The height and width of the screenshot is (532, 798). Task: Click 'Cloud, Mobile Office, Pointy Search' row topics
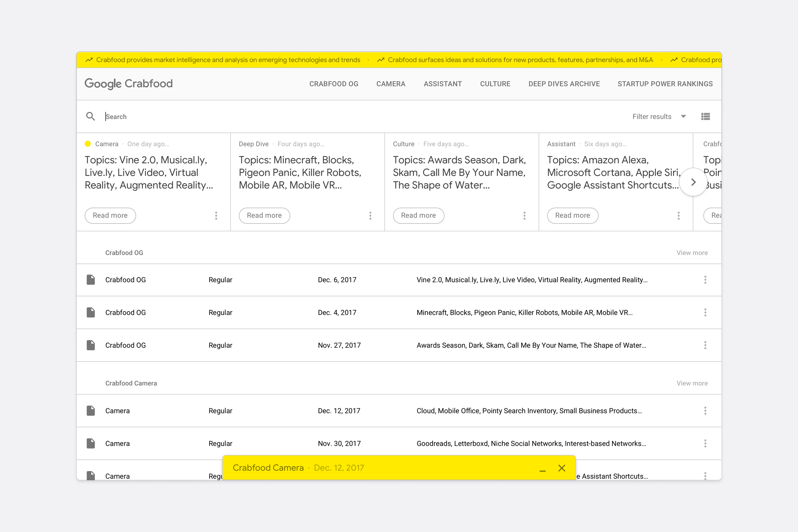(x=529, y=411)
